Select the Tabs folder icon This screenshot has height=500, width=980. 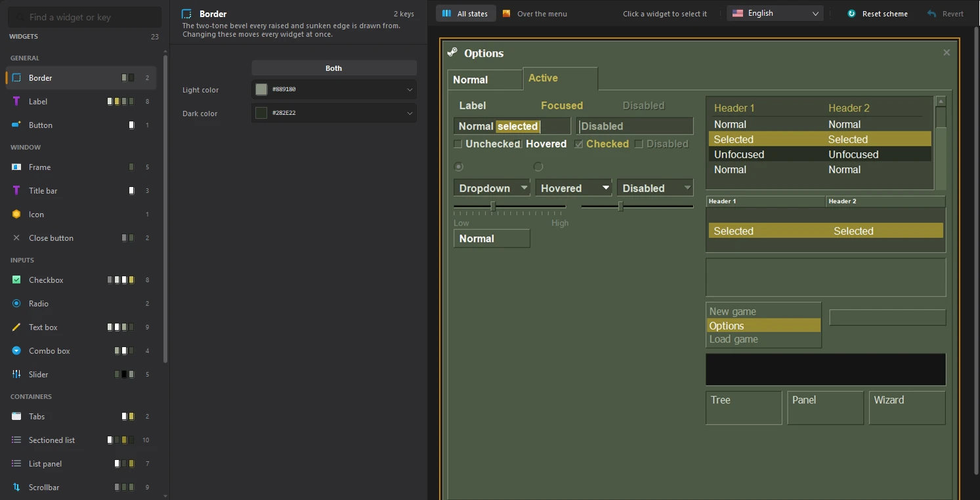click(16, 417)
